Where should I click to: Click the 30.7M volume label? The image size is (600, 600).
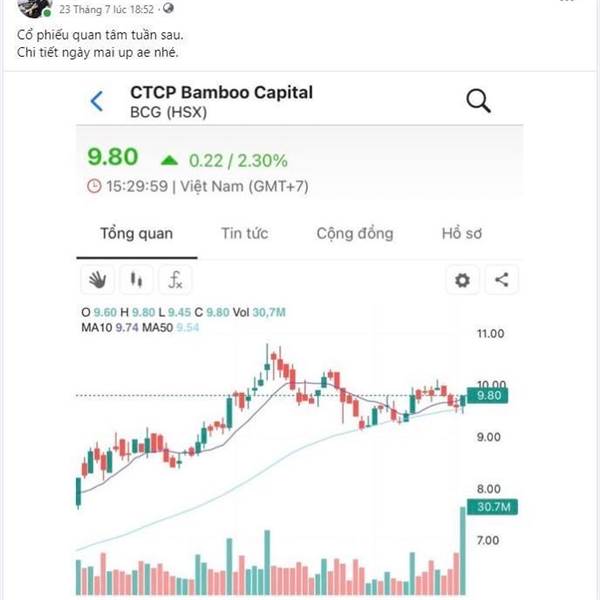coord(492,507)
